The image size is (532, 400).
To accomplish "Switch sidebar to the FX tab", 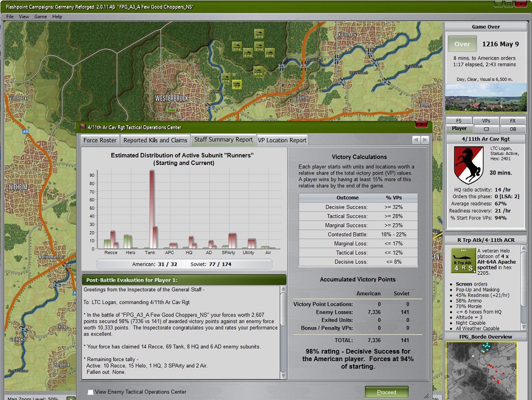I will [513, 120].
